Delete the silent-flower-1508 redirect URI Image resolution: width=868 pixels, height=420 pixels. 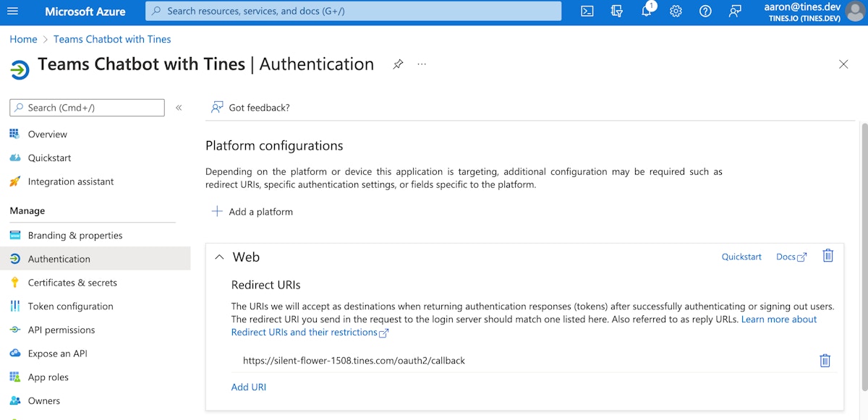point(825,361)
